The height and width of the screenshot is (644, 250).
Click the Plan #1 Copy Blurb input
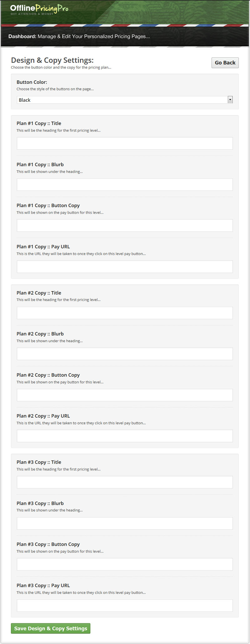125,184
